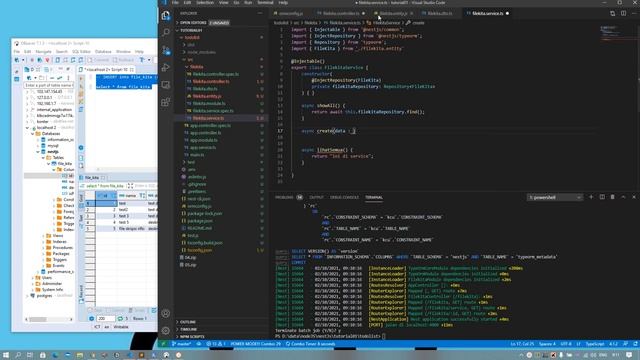Image resolution: width=640 pixels, height=360 pixels.
Task: Open the Explorer panel more actions ellipsis
Action: [260, 13]
